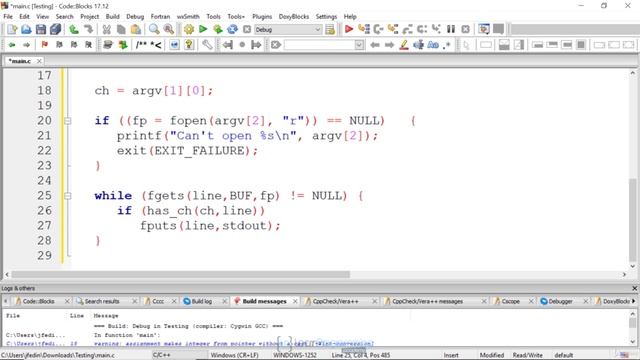This screenshot has width=640, height=360.
Task: Insert a Doxygen block comment via /** icon
Action: click(x=141, y=45)
